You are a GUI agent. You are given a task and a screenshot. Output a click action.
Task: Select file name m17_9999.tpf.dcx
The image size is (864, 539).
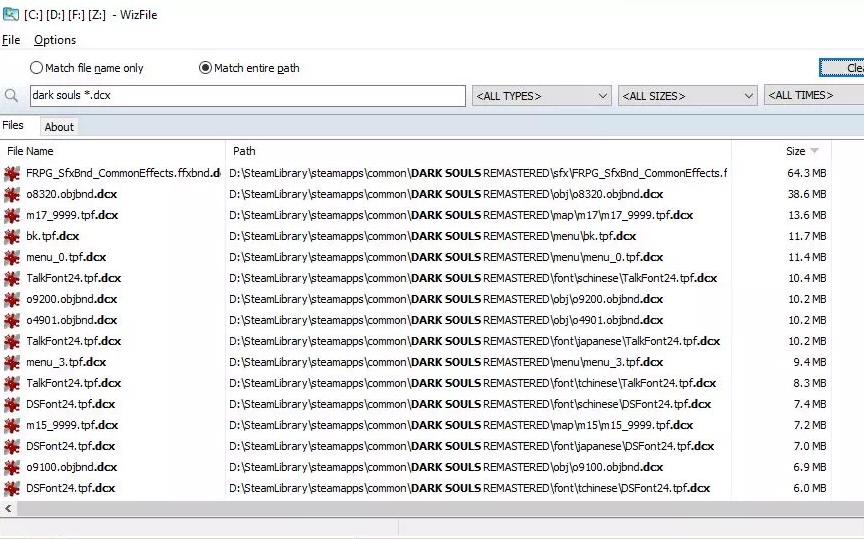pos(72,215)
